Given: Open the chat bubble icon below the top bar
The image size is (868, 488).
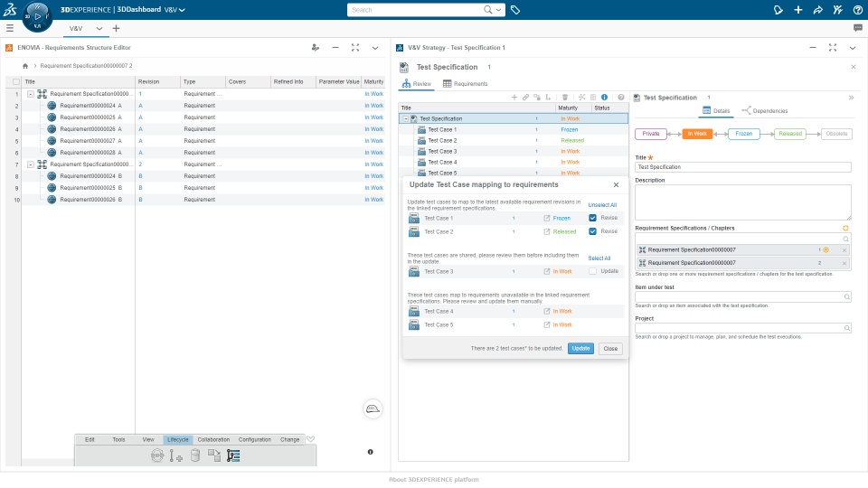Looking at the screenshot, I should pos(857,28).
